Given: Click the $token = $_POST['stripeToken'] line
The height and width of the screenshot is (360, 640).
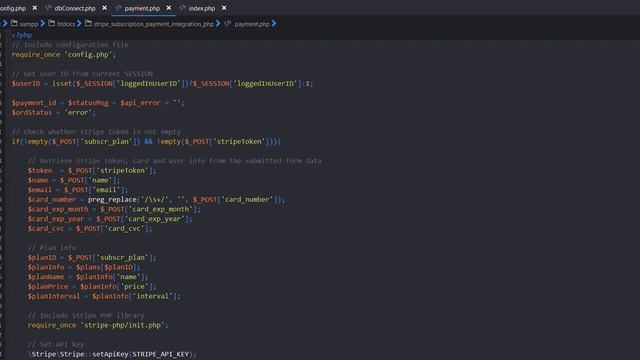Looking at the screenshot, I should 92,171.
